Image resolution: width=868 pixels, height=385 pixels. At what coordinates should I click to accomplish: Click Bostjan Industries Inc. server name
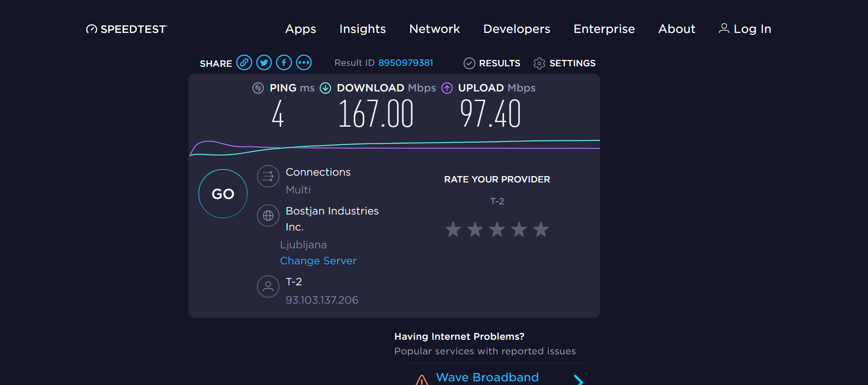coord(332,219)
